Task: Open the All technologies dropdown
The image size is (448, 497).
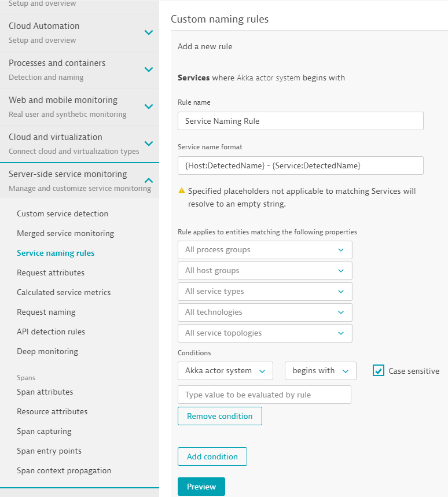Action: pyautogui.click(x=265, y=312)
